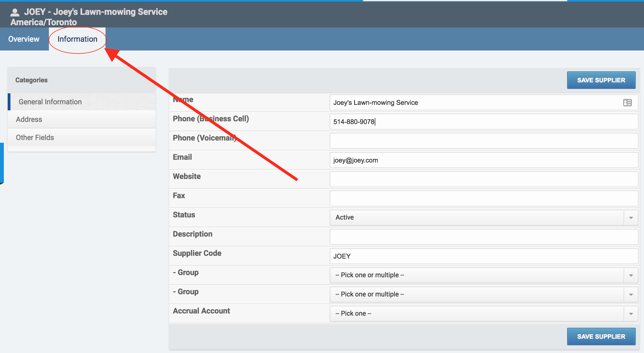Click the arrow of first Group dropdown

coord(631,275)
